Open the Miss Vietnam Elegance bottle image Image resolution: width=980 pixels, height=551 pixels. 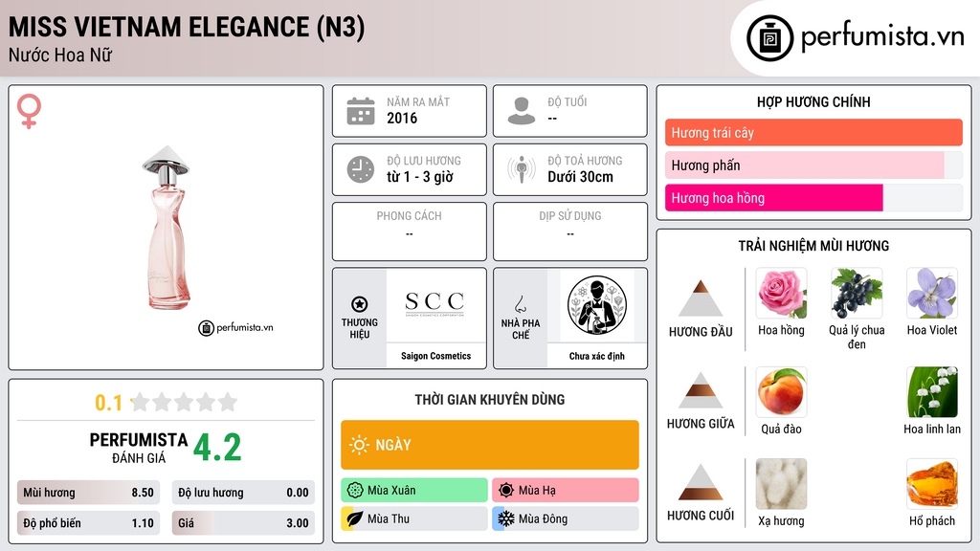point(167,228)
